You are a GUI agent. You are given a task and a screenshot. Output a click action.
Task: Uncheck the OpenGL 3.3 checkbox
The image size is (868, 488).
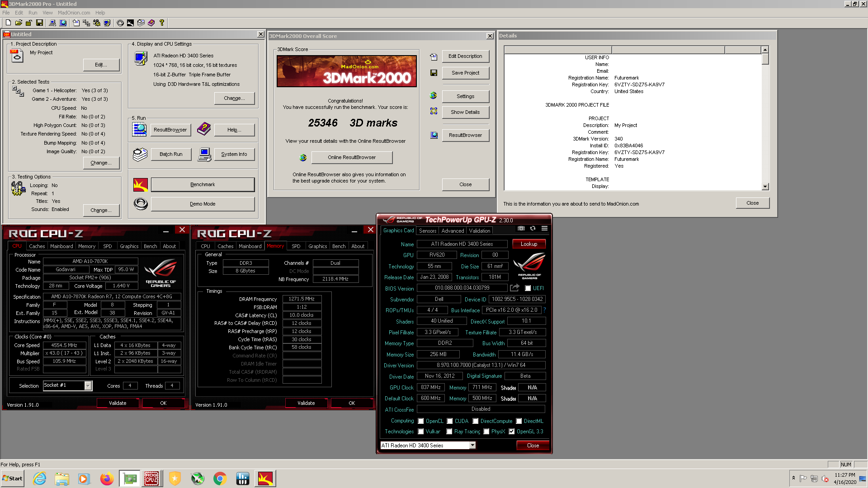pos(512,432)
